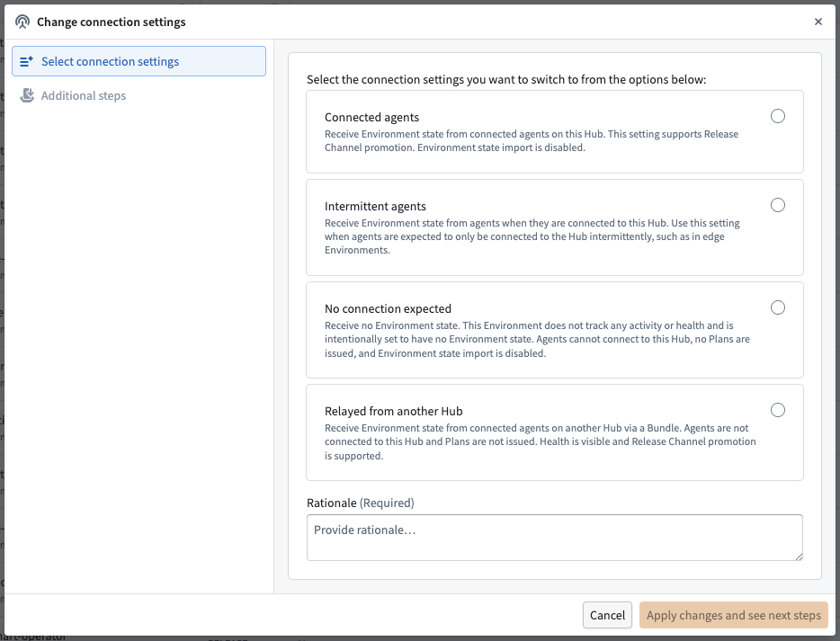The width and height of the screenshot is (840, 641).
Task: Click the Additional steps icon
Action: (x=27, y=95)
